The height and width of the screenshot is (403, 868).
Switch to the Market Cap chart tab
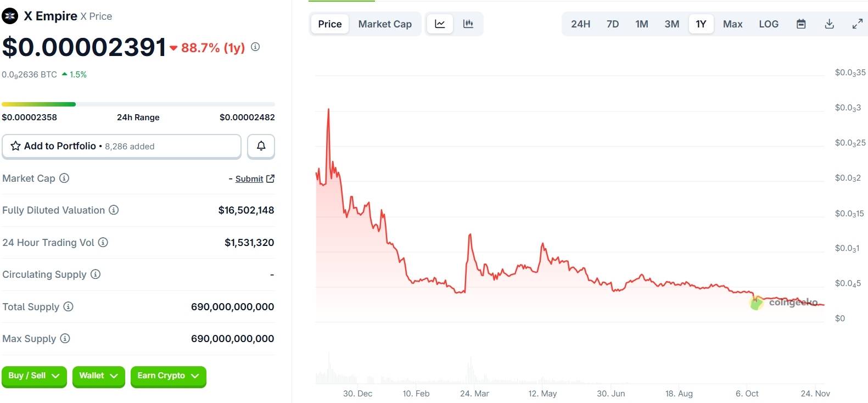tap(385, 24)
